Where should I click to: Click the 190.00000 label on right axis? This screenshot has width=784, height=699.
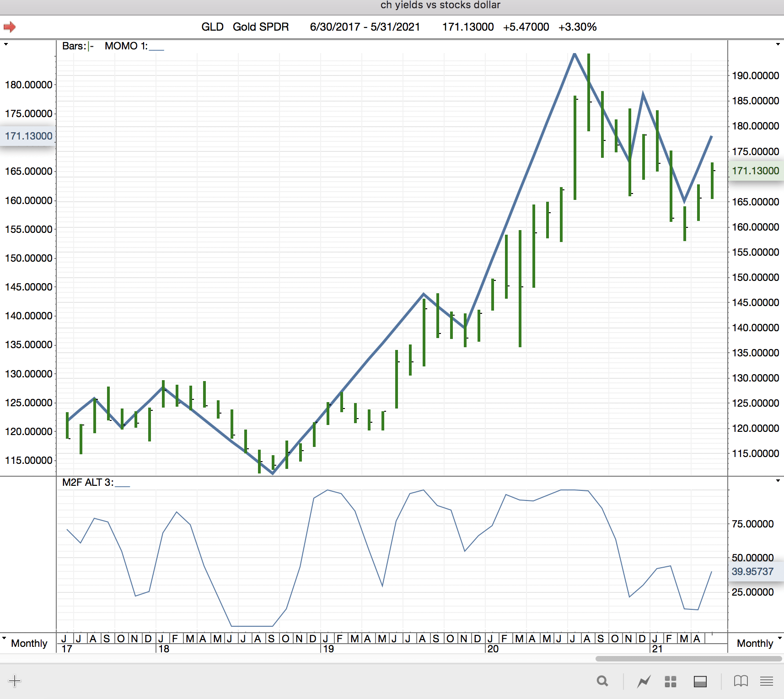(756, 75)
